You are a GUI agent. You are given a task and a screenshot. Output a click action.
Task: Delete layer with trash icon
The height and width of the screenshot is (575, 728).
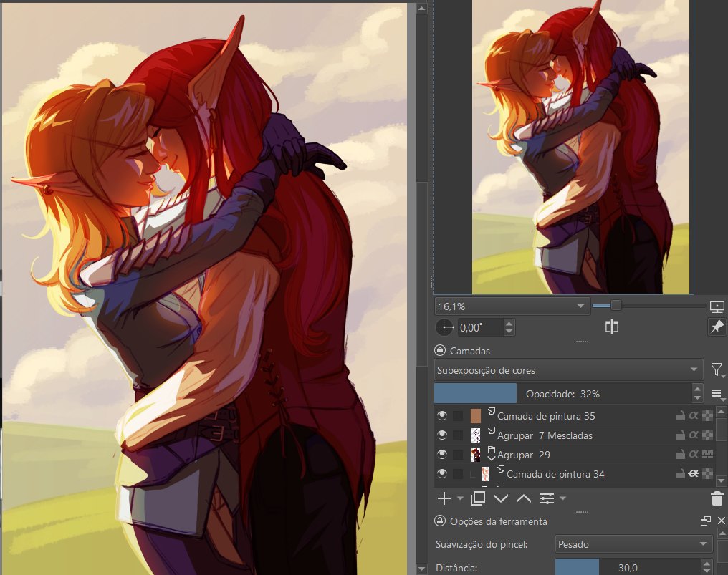click(717, 498)
